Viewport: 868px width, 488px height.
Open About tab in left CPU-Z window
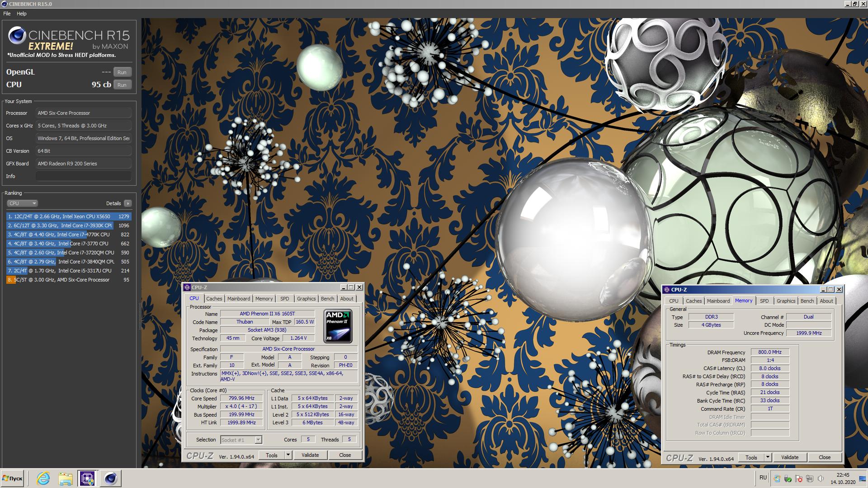(x=347, y=299)
